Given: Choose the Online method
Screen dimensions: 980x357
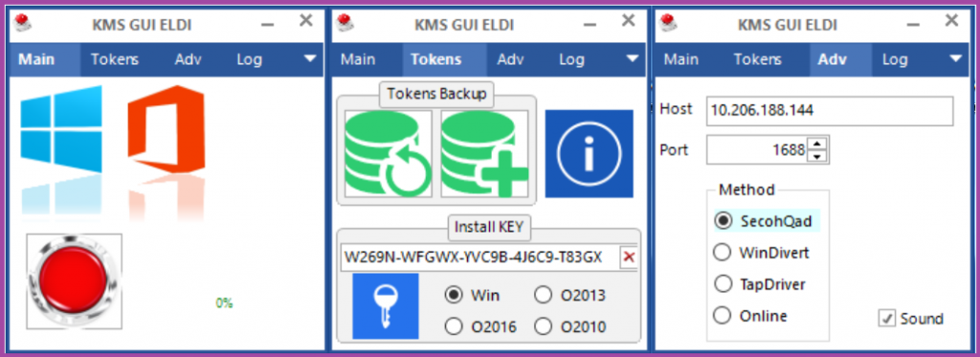Looking at the screenshot, I should 750,316.
